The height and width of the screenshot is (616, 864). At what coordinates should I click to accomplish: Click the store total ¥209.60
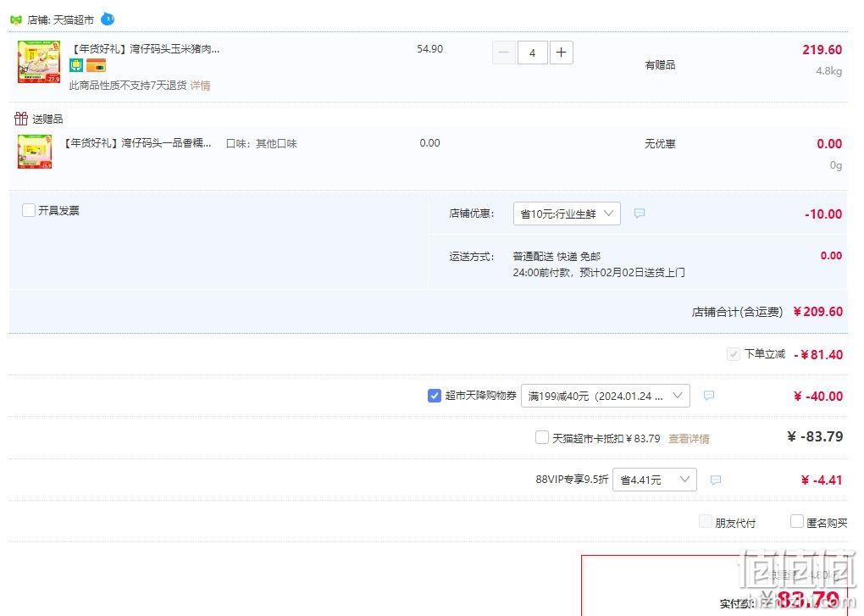click(817, 311)
